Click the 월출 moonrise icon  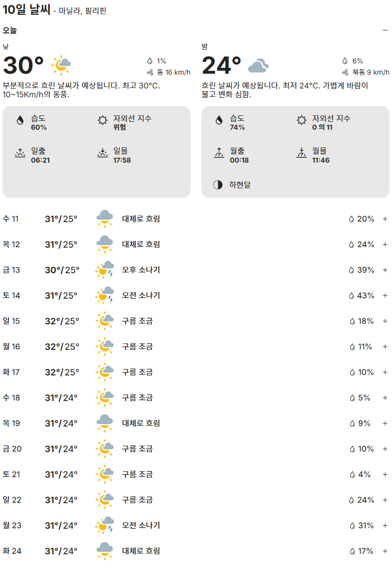pos(219,153)
